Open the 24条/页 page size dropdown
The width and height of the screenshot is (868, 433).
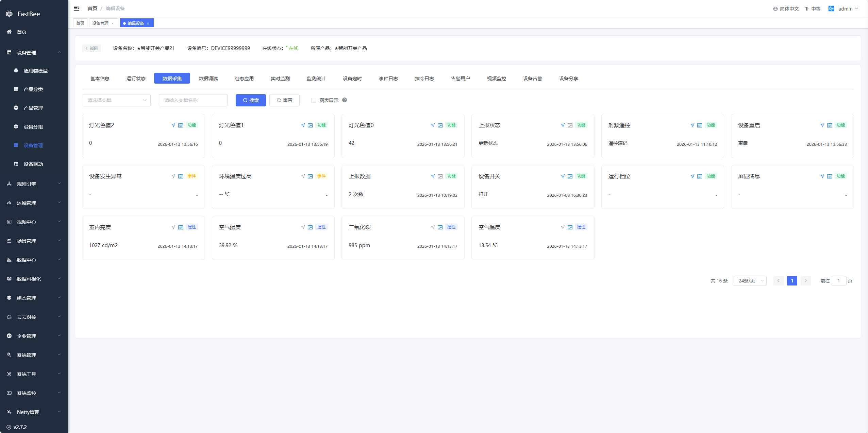pyautogui.click(x=749, y=281)
